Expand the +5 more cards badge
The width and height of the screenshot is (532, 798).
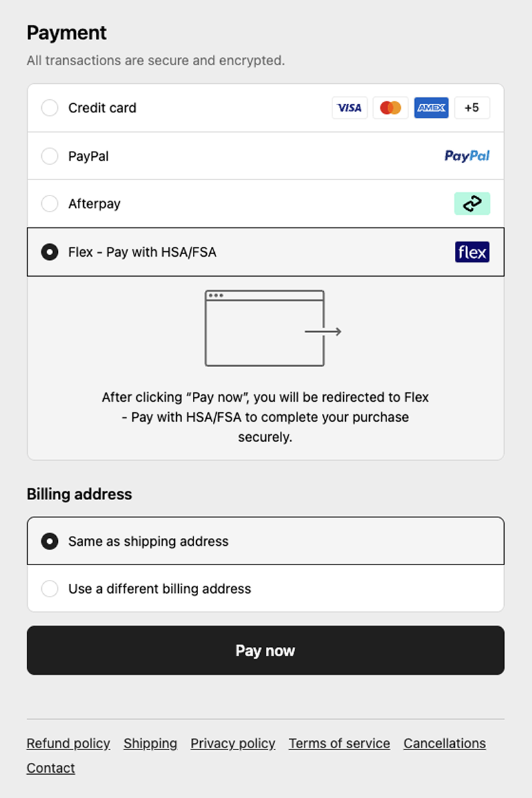click(472, 108)
